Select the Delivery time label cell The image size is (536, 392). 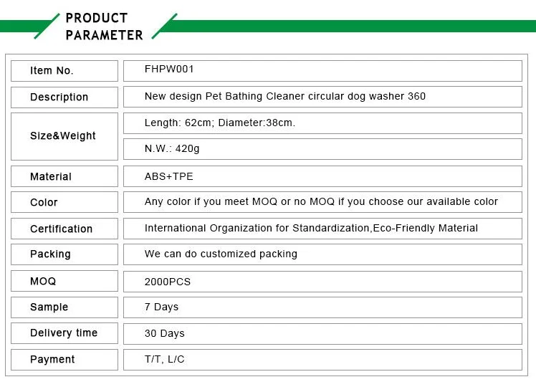(64, 333)
